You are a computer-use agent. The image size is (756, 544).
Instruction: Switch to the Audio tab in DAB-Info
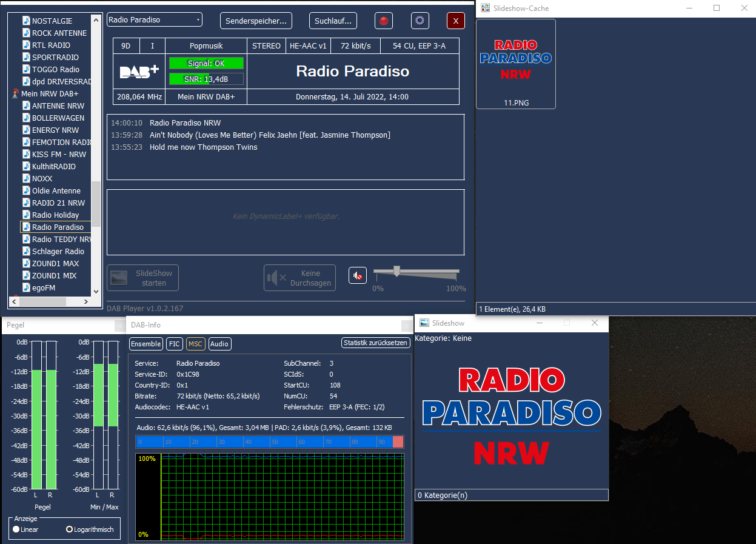tap(219, 344)
